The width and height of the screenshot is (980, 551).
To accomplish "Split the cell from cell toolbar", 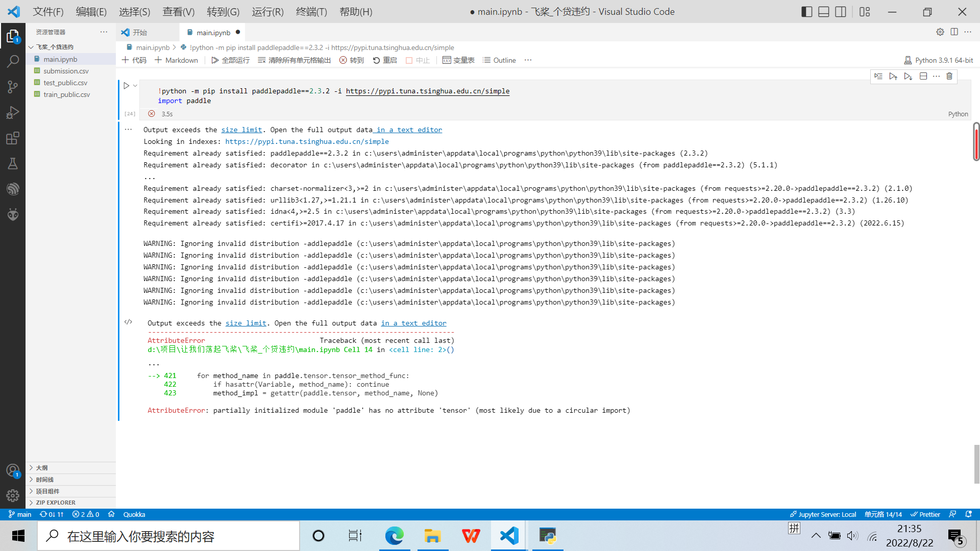I will click(x=923, y=76).
